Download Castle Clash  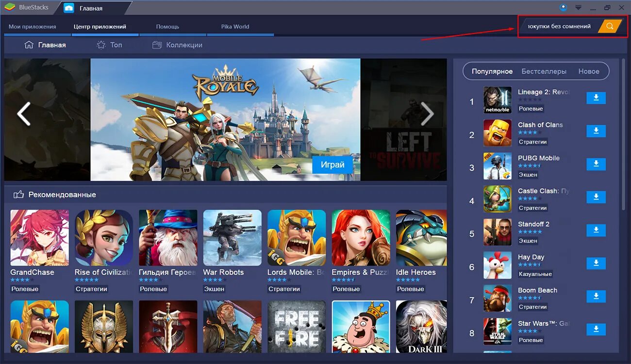596,197
